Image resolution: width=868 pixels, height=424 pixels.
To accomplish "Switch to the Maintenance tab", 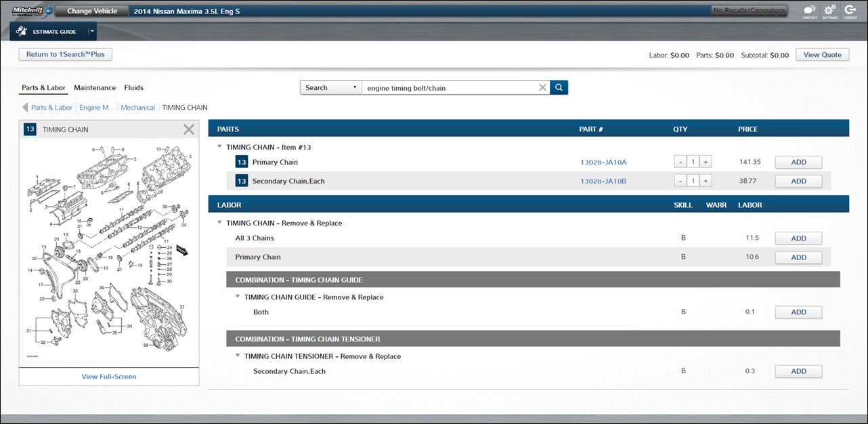I will [x=95, y=88].
